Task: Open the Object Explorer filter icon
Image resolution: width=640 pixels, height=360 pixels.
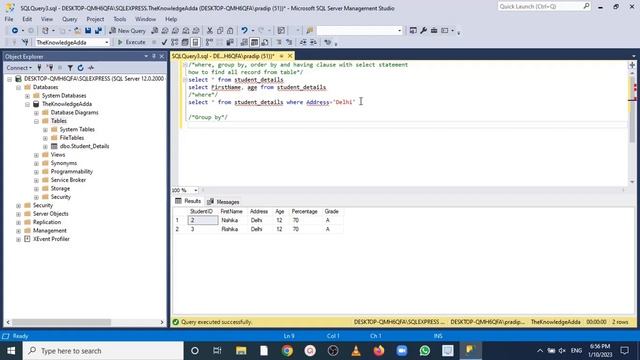Action: [x=70, y=68]
